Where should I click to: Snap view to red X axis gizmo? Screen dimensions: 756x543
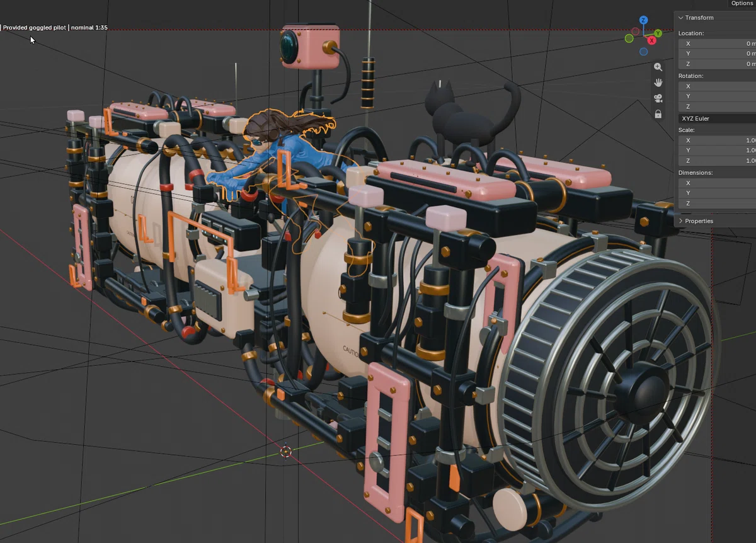point(651,40)
